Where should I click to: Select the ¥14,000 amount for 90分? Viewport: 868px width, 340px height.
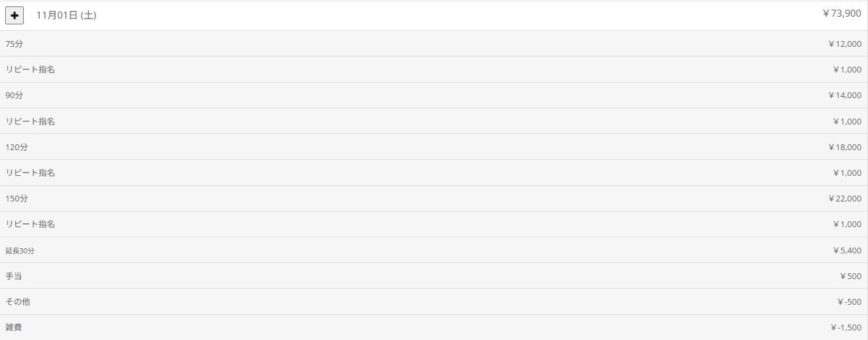tap(844, 95)
